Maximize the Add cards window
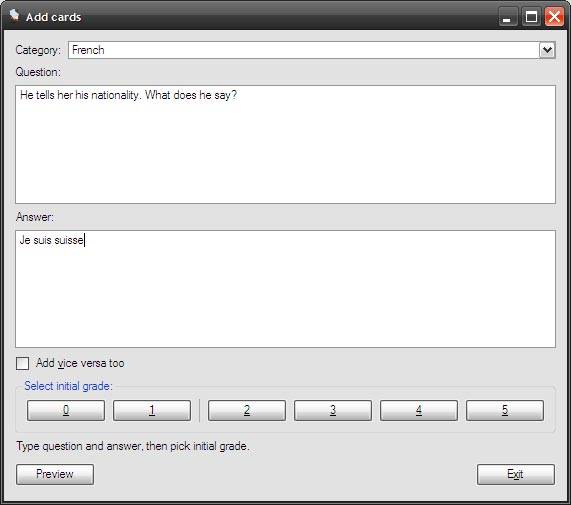The image size is (571, 505). pos(531,17)
